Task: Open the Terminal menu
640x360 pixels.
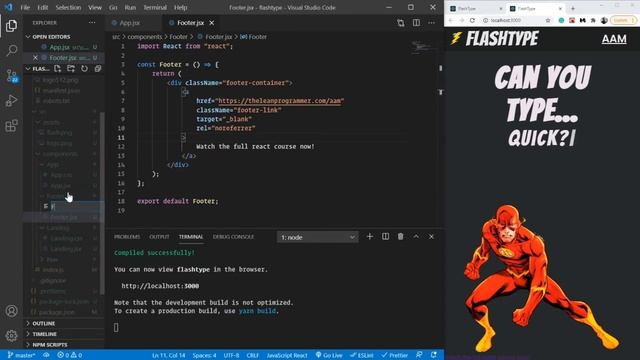Action: tap(155, 7)
